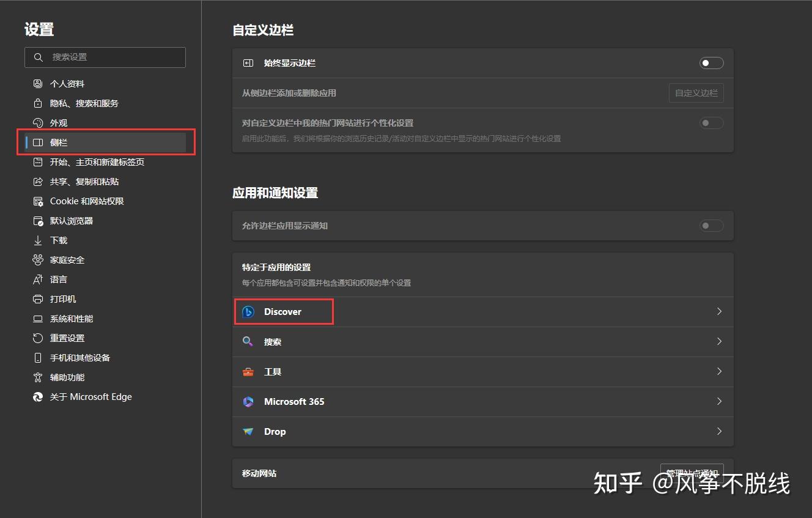Select the Microsoft 365 icon
Screen dimensions: 812x518
[x=248, y=401]
